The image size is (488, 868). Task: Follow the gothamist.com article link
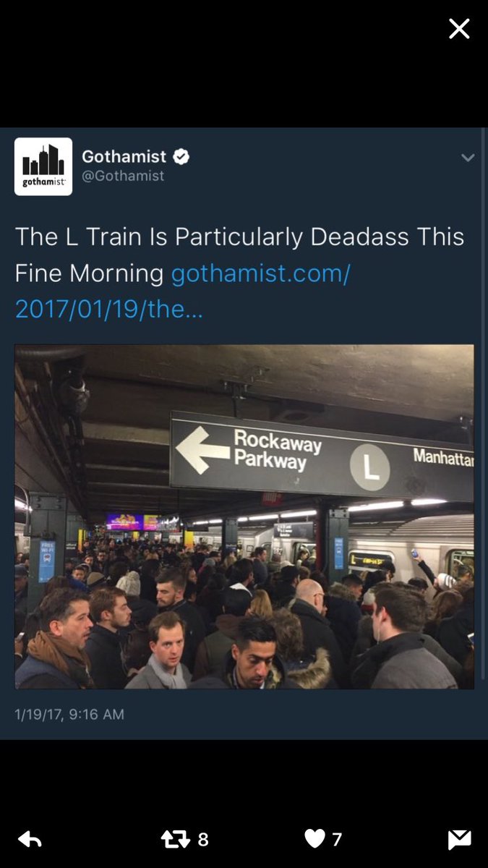pyautogui.click(x=182, y=292)
